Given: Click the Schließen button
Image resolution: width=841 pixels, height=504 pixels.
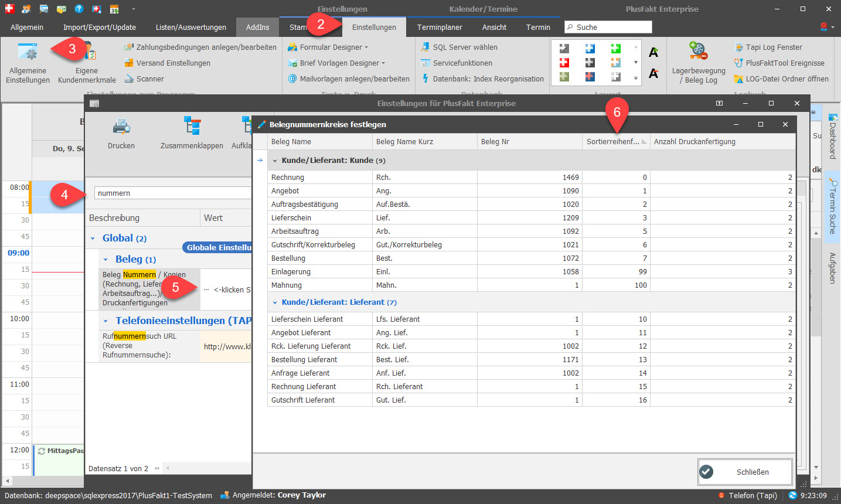Looking at the screenshot, I should [745, 472].
